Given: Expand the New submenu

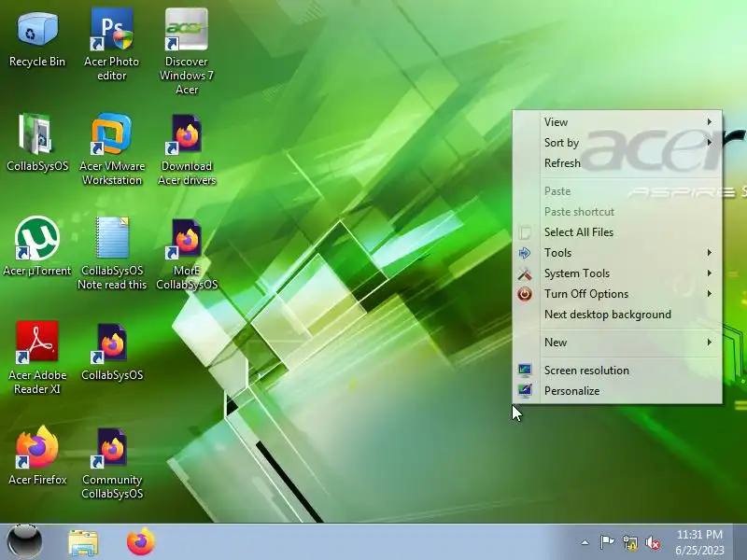Looking at the screenshot, I should [617, 343].
